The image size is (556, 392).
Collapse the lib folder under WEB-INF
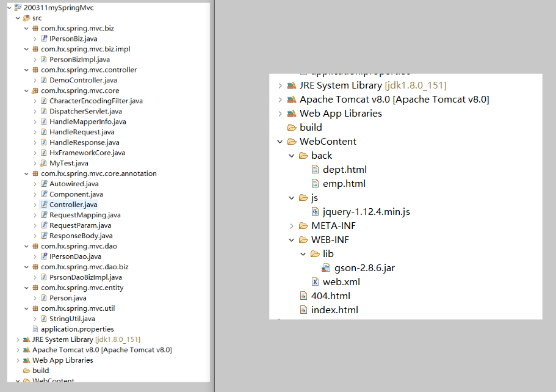[303, 254]
